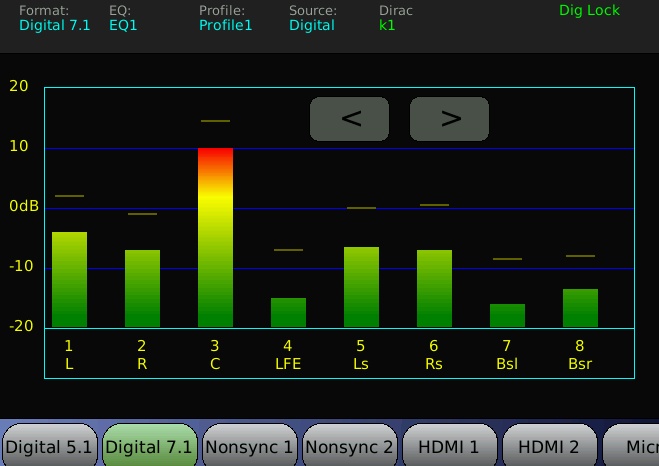Select the Digital 7.1 input
The height and width of the screenshot is (466, 659).
click(149, 446)
